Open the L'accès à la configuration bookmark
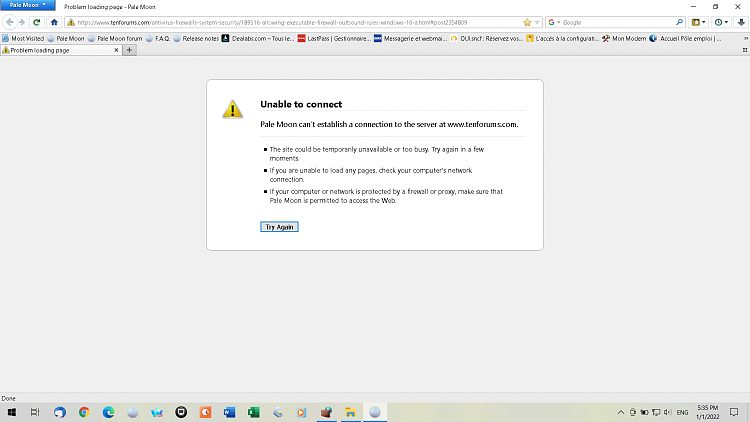Screen dimensions: 750x422 (x=562, y=38)
